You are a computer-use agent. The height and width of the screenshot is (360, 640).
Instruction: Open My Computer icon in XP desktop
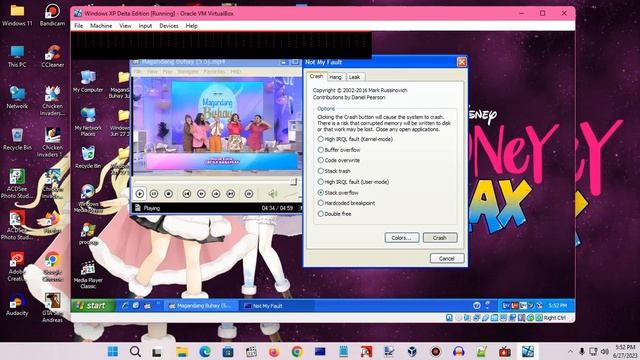[88, 82]
